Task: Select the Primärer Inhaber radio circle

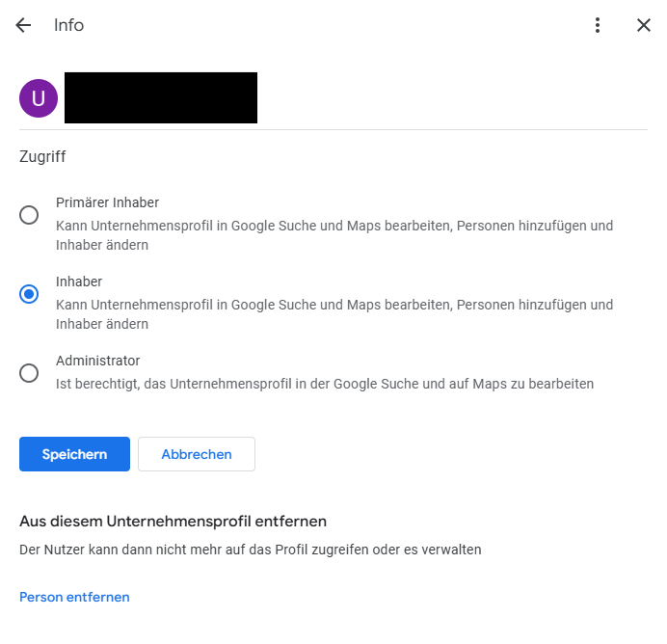Action: click(x=29, y=215)
